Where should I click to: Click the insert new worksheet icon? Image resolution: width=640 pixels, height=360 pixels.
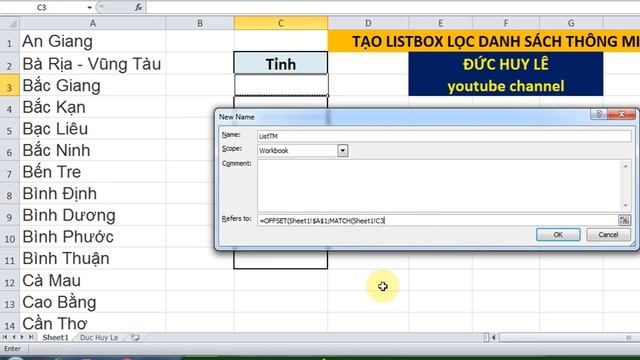coord(135,338)
